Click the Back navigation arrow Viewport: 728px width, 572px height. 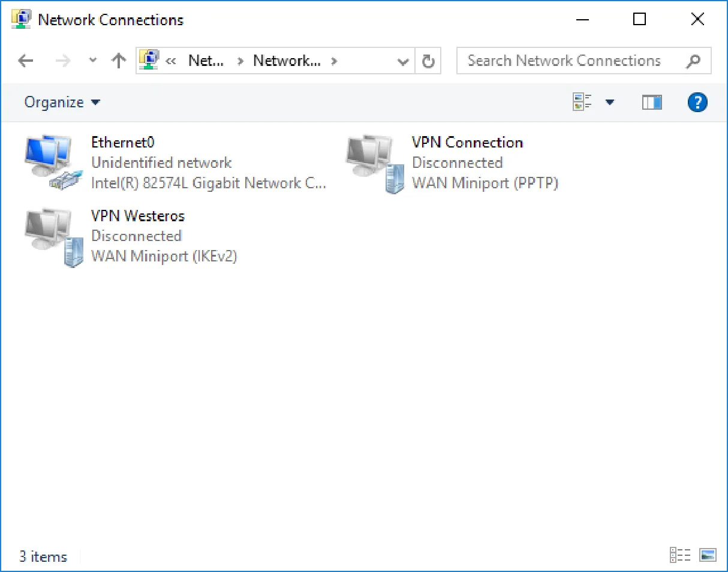click(25, 61)
